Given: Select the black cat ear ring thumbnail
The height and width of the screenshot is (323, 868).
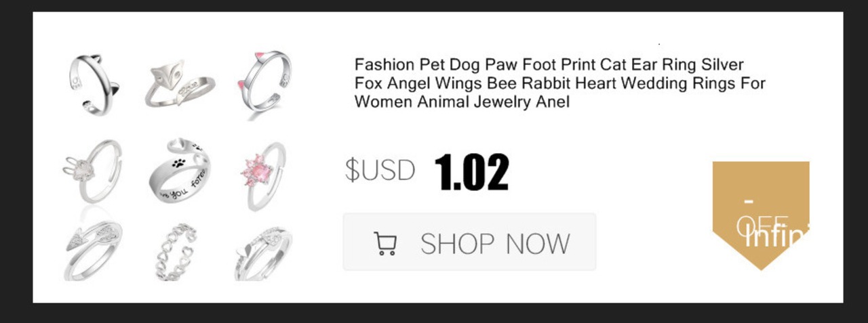Looking at the screenshot, I should pos(94,84).
